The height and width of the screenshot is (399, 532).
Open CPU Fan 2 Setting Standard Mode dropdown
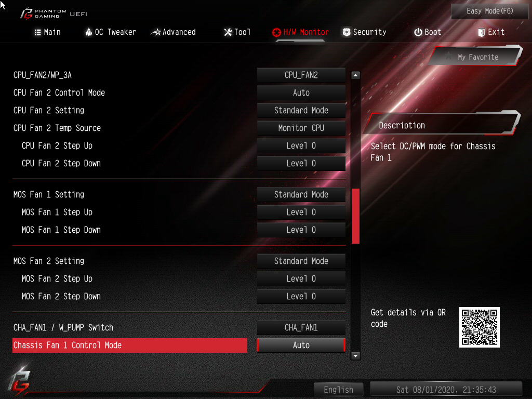[x=301, y=110]
